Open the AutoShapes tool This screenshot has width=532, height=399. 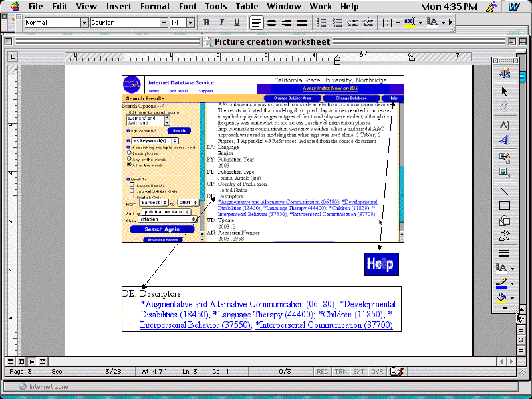coord(505,221)
